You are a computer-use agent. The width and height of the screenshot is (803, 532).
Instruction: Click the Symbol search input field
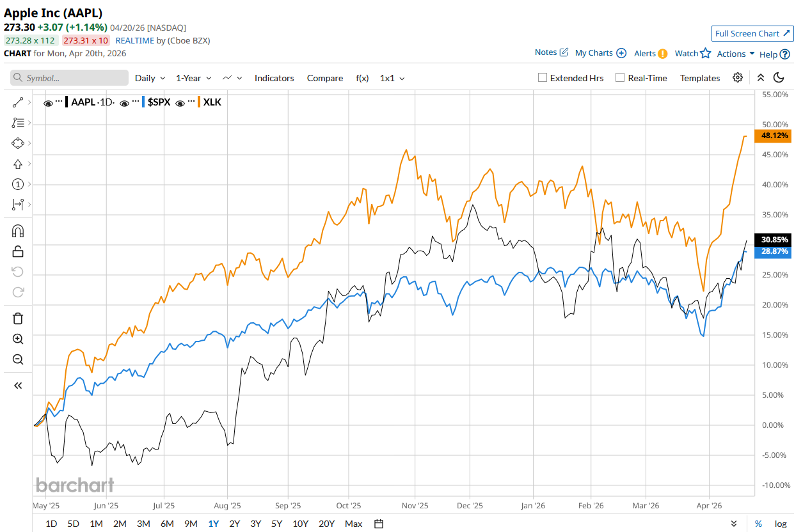coord(69,78)
